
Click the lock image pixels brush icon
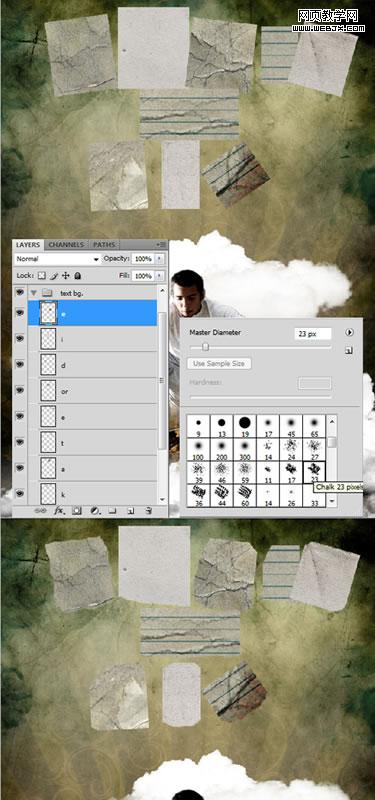pos(54,276)
